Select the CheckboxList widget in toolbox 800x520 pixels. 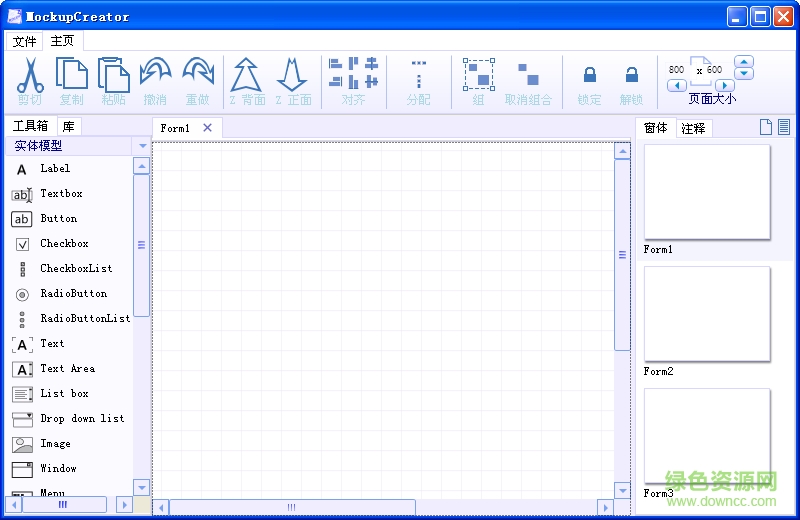76,269
